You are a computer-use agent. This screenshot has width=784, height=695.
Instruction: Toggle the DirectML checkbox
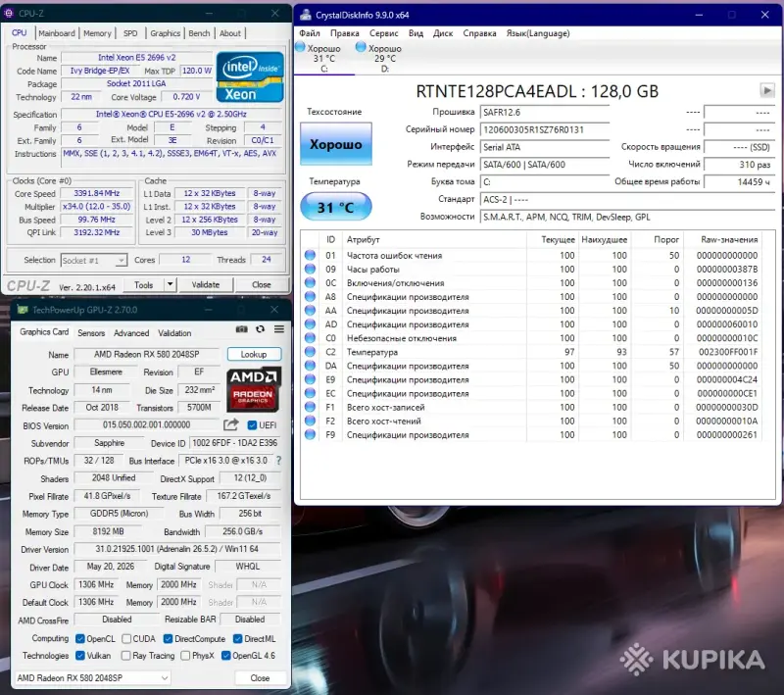tap(237, 638)
